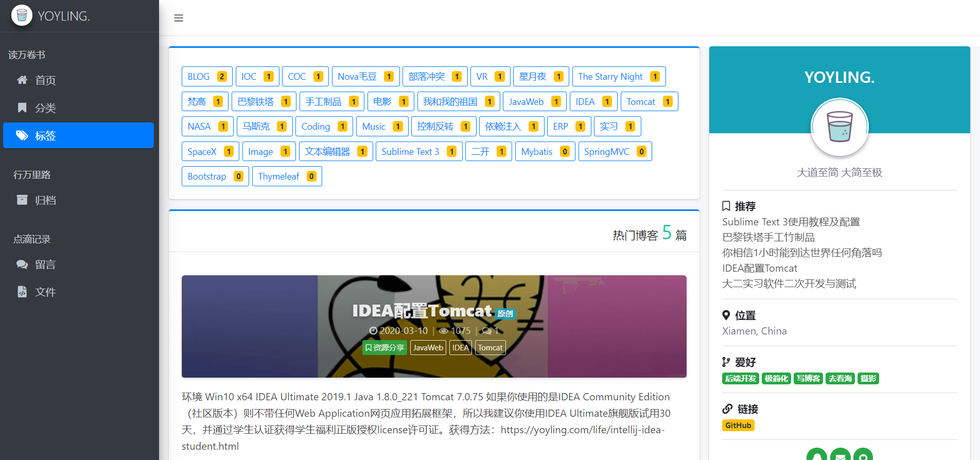Image resolution: width=980 pixels, height=460 pixels.
Task: Select the 二开 tag
Action: click(x=488, y=152)
